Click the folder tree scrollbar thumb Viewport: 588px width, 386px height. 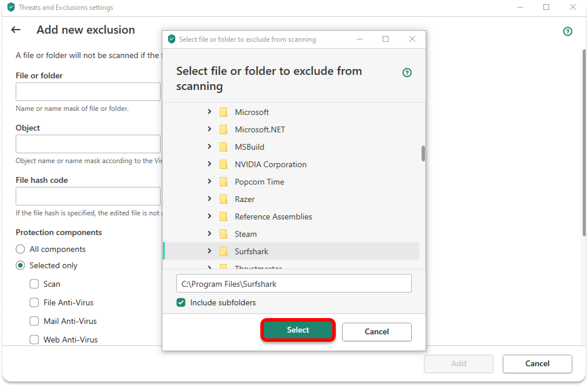(423, 153)
